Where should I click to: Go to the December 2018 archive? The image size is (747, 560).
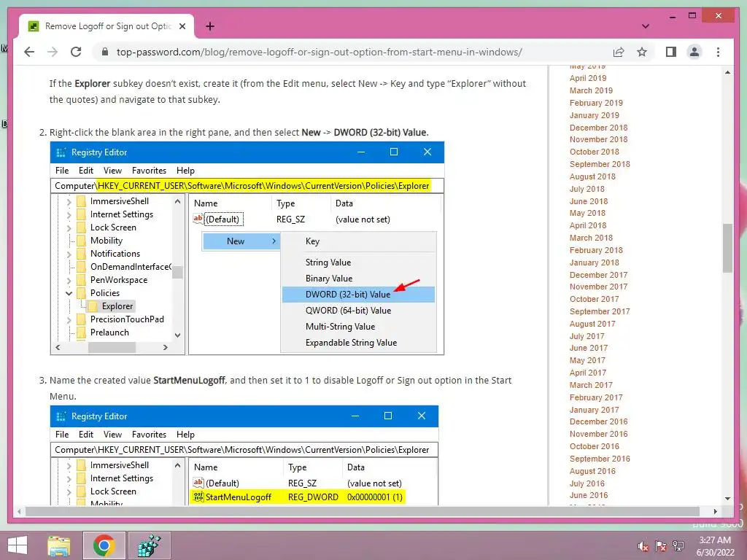[598, 128]
